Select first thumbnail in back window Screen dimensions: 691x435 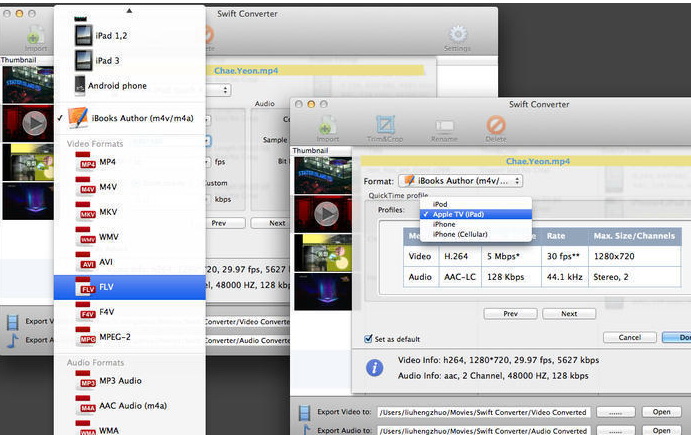click(28, 85)
